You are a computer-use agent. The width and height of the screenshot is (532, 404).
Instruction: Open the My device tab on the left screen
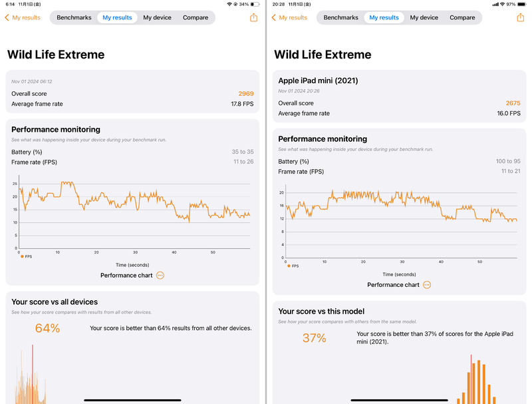[x=157, y=18]
